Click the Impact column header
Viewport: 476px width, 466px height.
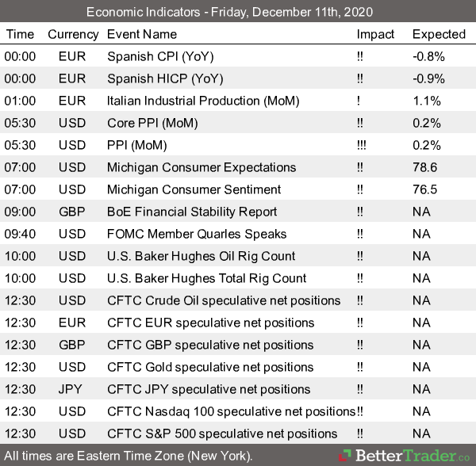[x=375, y=34]
